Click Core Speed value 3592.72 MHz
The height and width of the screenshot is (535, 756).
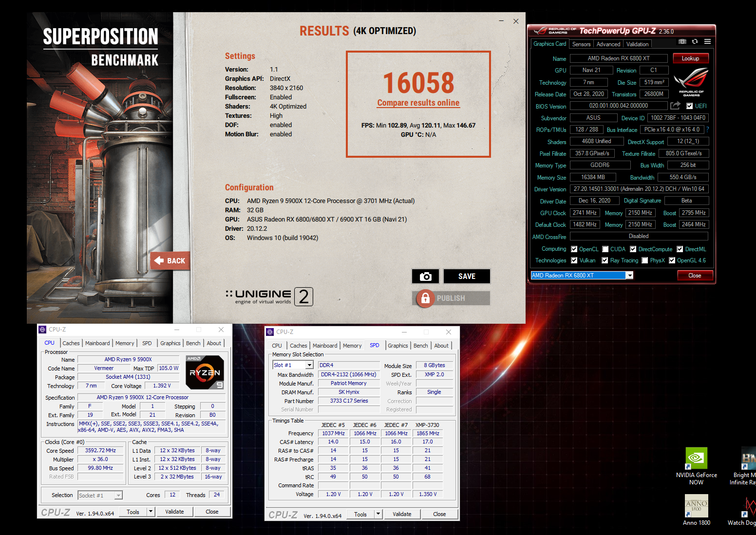click(x=100, y=450)
